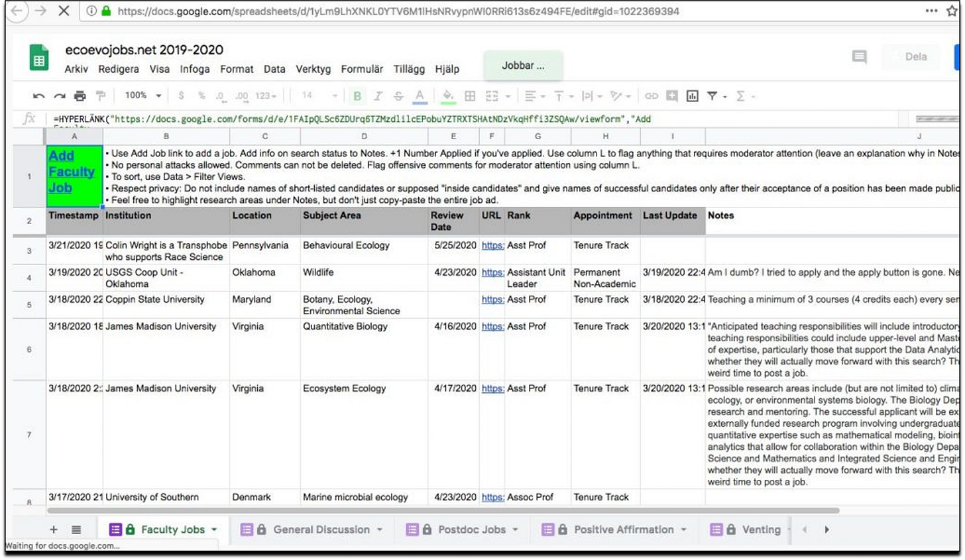Open the cell borders tool
Viewport: 965px width, 560px height.
(x=470, y=96)
